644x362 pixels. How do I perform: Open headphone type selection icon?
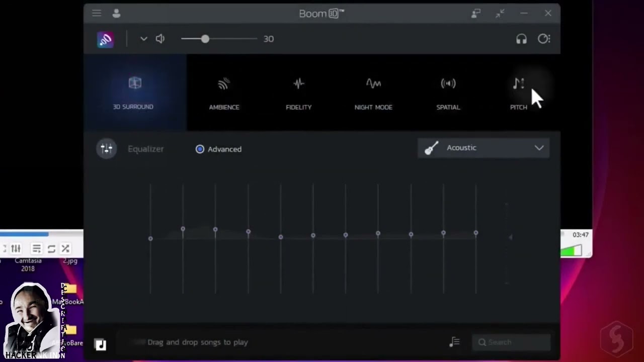[521, 39]
